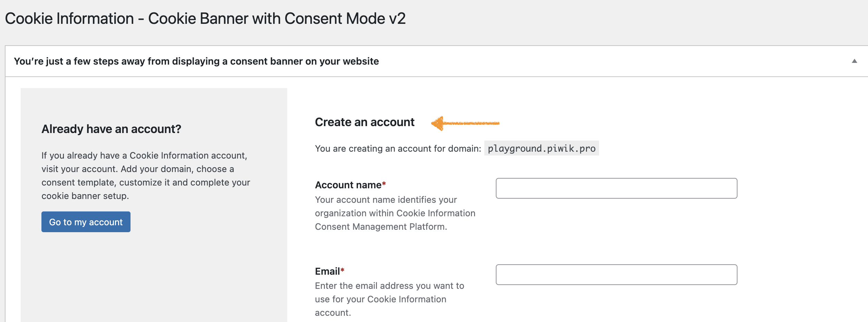
Task: Collapse the consent banner setup panel
Action: (x=854, y=61)
